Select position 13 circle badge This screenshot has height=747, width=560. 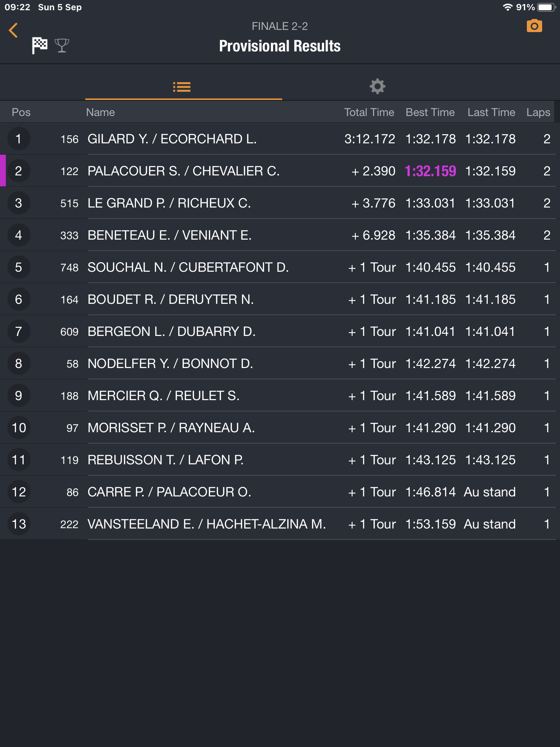[19, 524]
